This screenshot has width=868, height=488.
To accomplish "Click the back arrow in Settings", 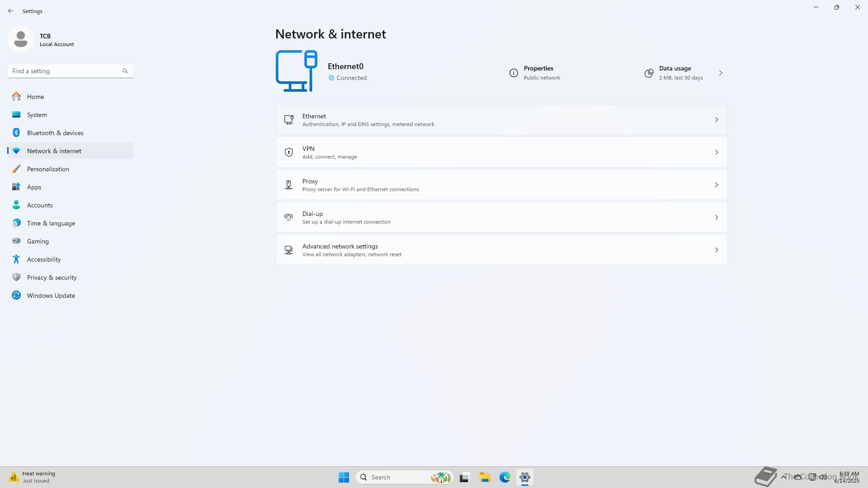I will [11, 11].
